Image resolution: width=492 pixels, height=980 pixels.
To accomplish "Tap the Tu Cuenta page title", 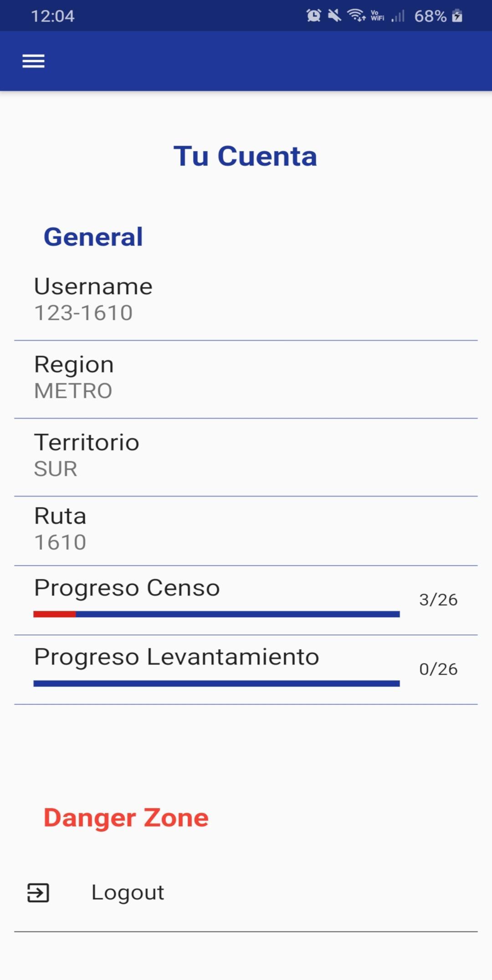I will pyautogui.click(x=246, y=156).
